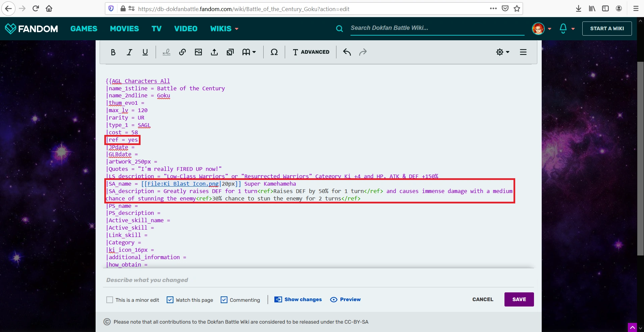Apply underline formatting in editor
Image resolution: width=644 pixels, height=332 pixels.
145,52
